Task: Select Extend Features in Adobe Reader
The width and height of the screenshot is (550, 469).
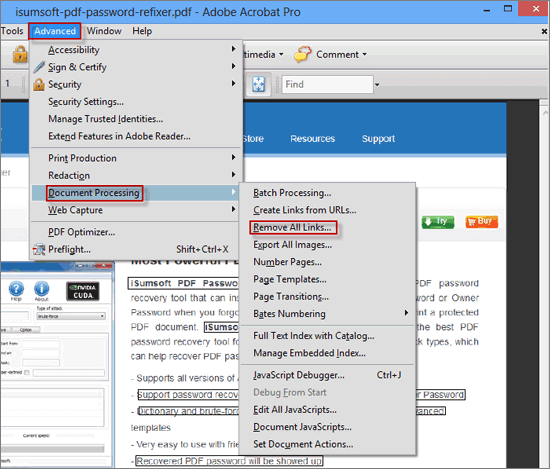Action: point(135,136)
